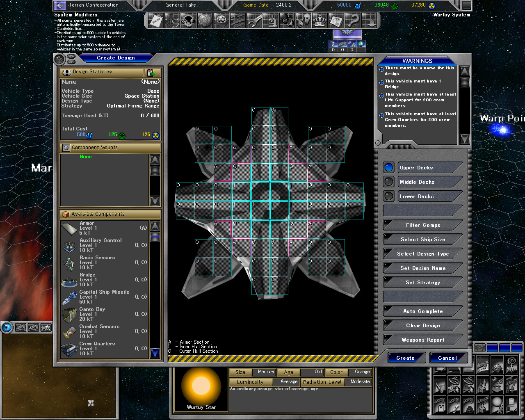Click the planet globe icon in toolbar
This screenshot has height=420, width=525.
(x=205, y=21)
